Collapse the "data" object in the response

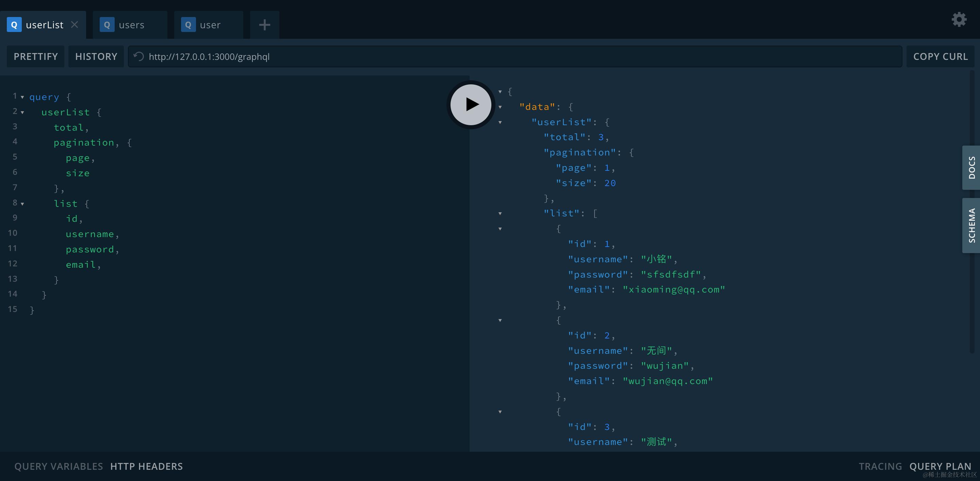click(x=500, y=107)
